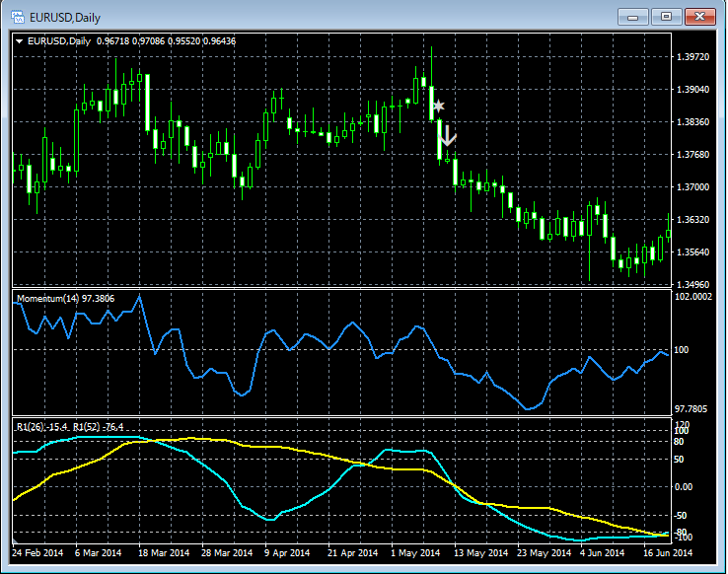Click the 1 May 2014 date label
This screenshot has width=728, height=574.
tap(415, 553)
